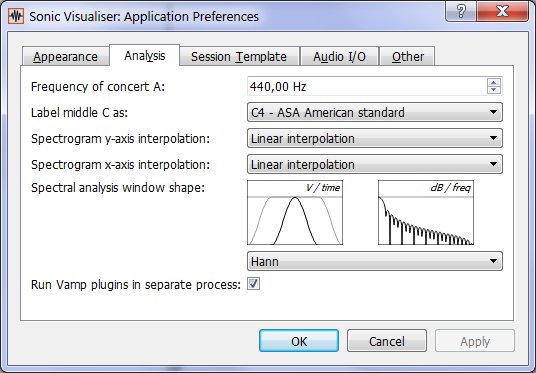Click the Sonic Visualiser waveform title icon
The image size is (536, 373).
(x=16, y=16)
